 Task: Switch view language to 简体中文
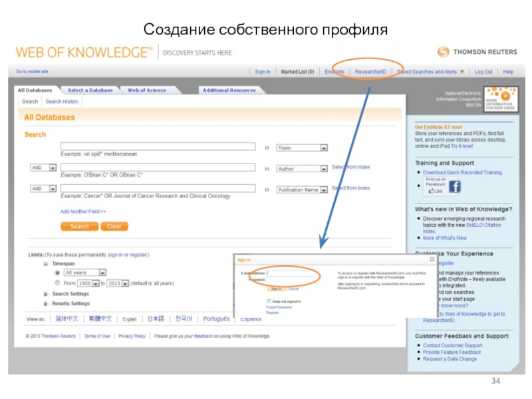click(x=67, y=319)
